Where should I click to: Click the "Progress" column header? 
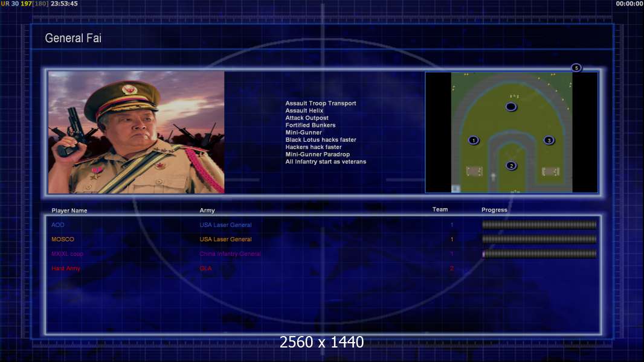click(494, 210)
